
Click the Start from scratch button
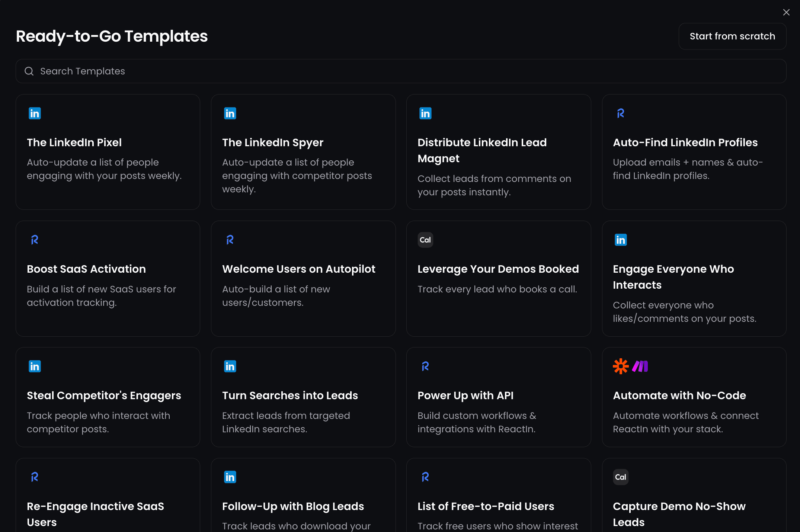pos(732,36)
